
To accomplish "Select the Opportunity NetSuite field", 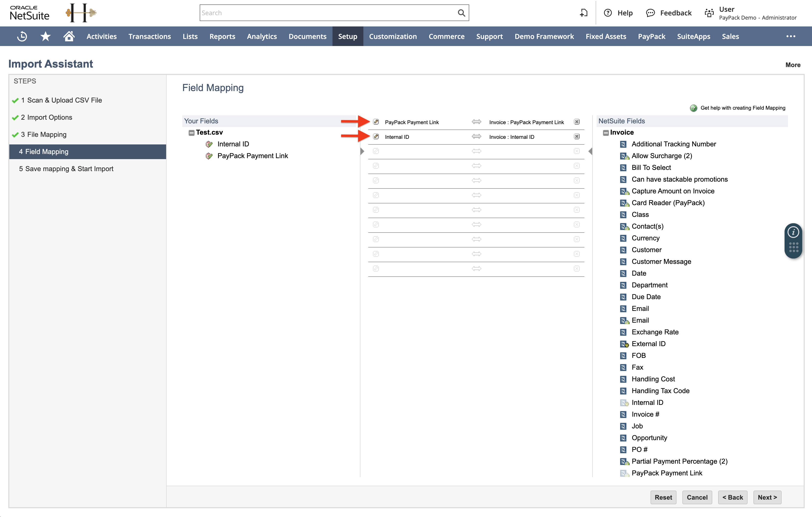I will click(649, 438).
